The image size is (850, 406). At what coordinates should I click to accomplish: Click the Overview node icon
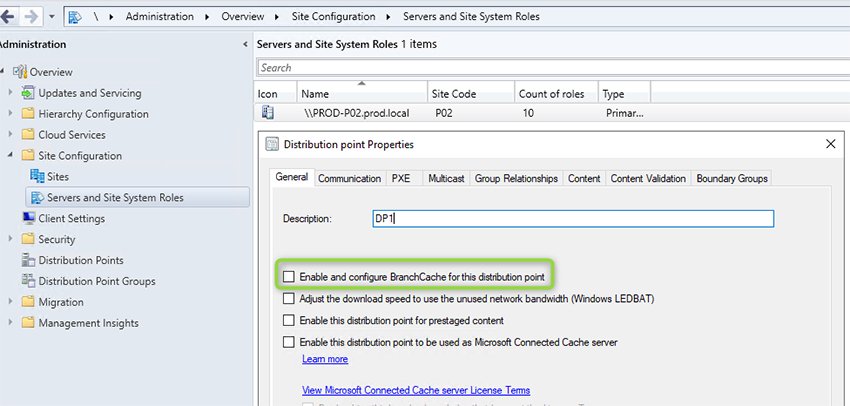[x=20, y=72]
